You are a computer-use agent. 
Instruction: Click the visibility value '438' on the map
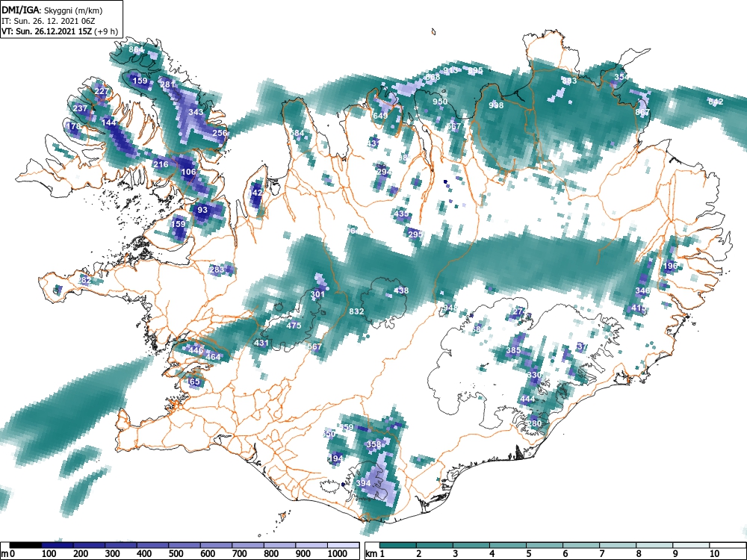coord(401,290)
